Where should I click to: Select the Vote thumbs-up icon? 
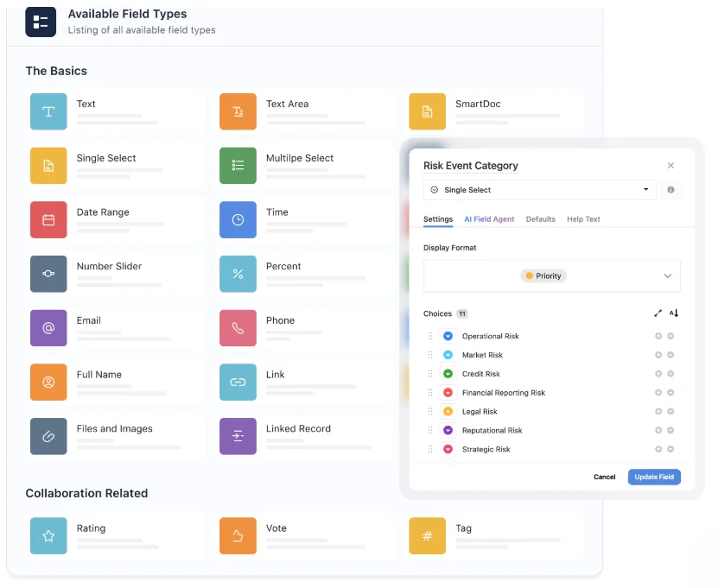pyautogui.click(x=238, y=536)
